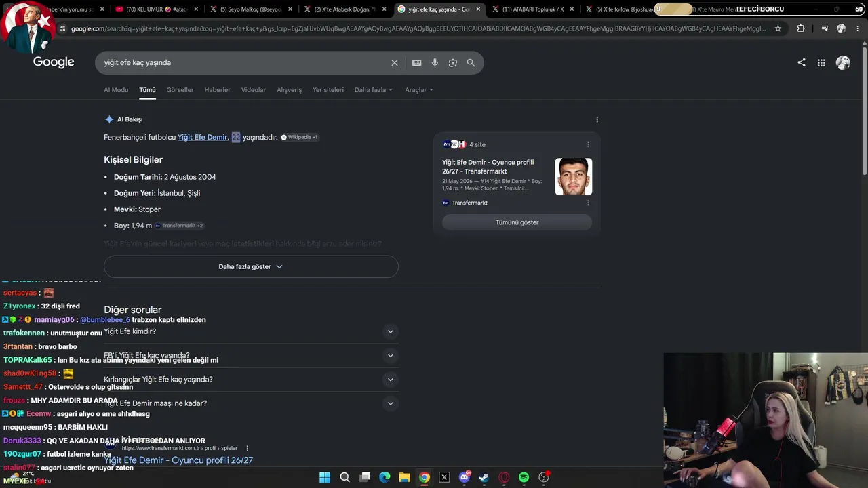Bookmark this page with the star icon

(x=778, y=28)
